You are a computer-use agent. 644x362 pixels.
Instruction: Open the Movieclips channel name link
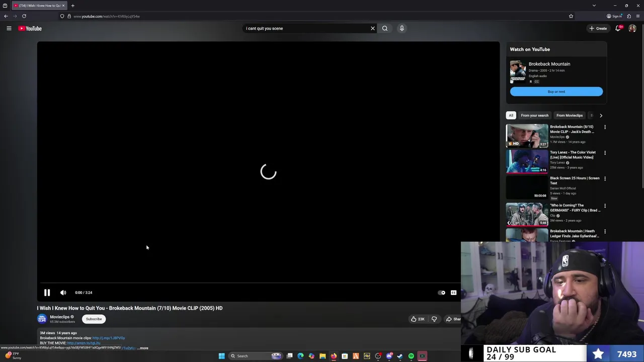(59, 317)
